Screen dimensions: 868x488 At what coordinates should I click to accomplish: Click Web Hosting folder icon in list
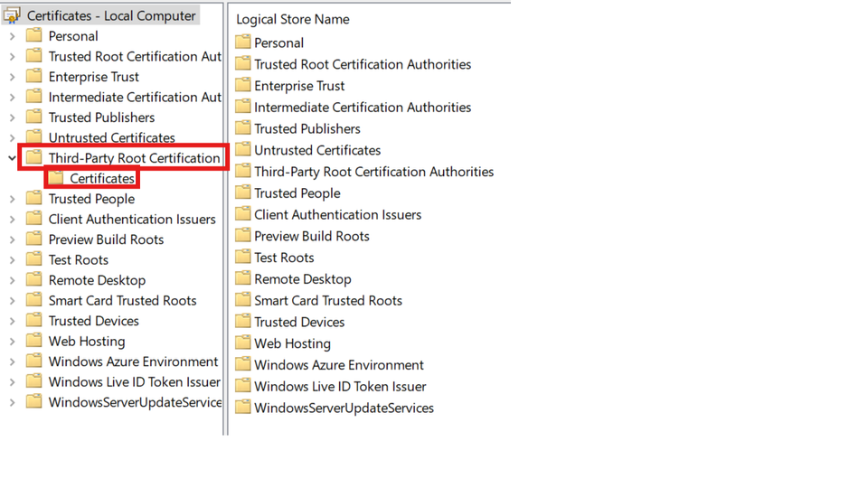pos(242,343)
